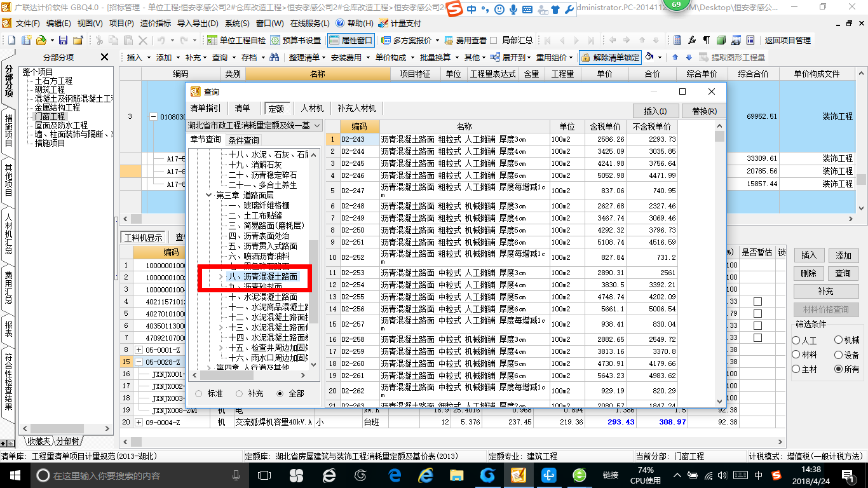The width and height of the screenshot is (868, 488).
Task: Click the paint bucket fill color icon
Action: 649,57
